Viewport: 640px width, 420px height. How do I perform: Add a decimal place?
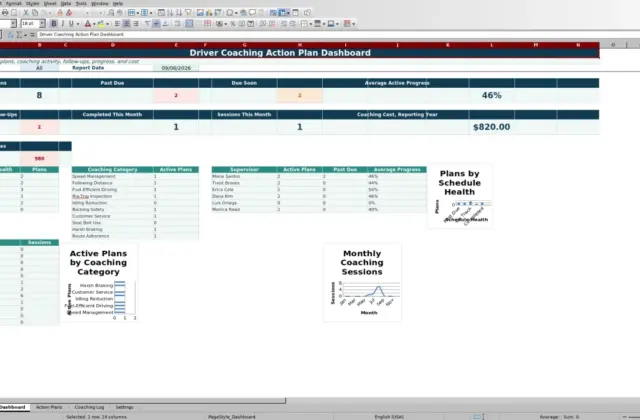click(x=262, y=24)
